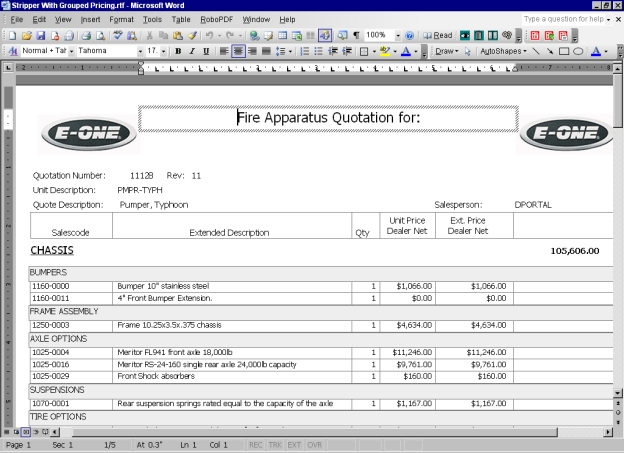Viewport: 624px width, 453px height.
Task: Open the Style dropdown showing Normal
Action: [x=71, y=51]
